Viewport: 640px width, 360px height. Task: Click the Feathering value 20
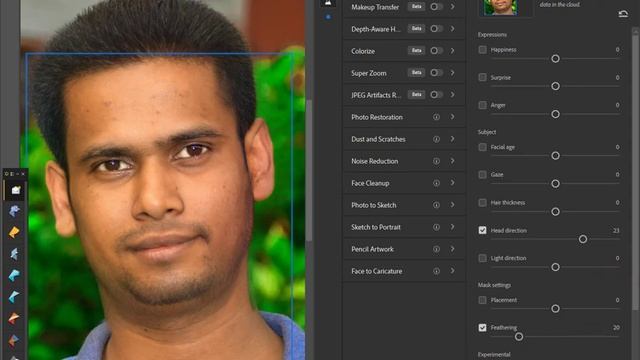(616, 327)
